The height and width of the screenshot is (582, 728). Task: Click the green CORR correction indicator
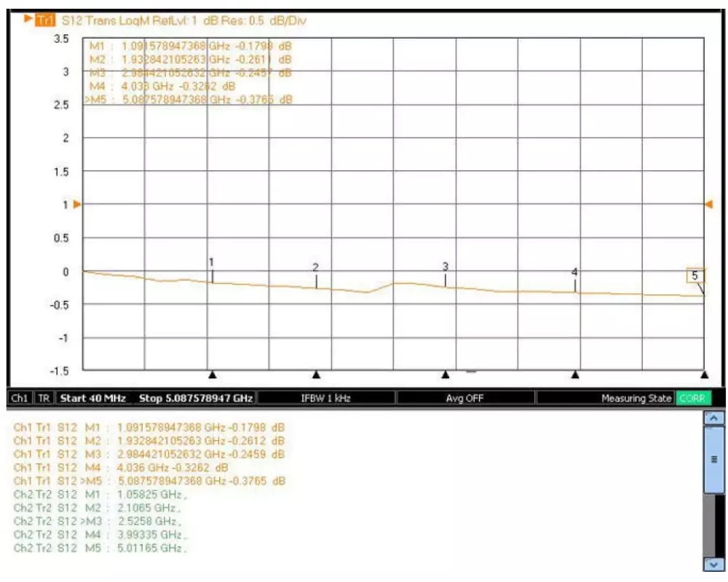point(692,399)
